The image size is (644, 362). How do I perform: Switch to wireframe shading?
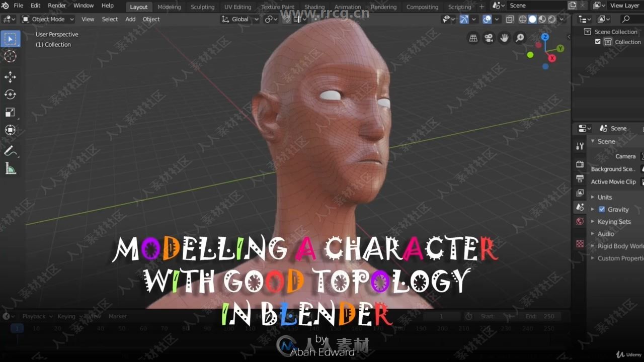tap(523, 19)
